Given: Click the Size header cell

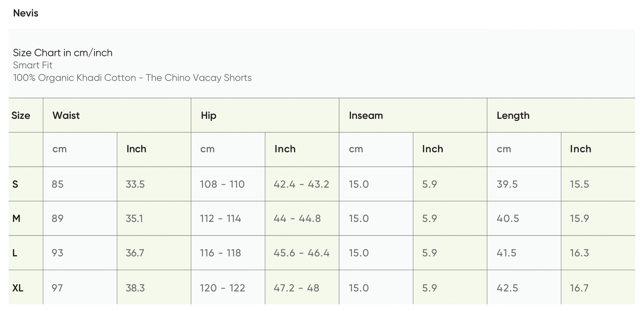Looking at the screenshot, I should [x=21, y=116].
